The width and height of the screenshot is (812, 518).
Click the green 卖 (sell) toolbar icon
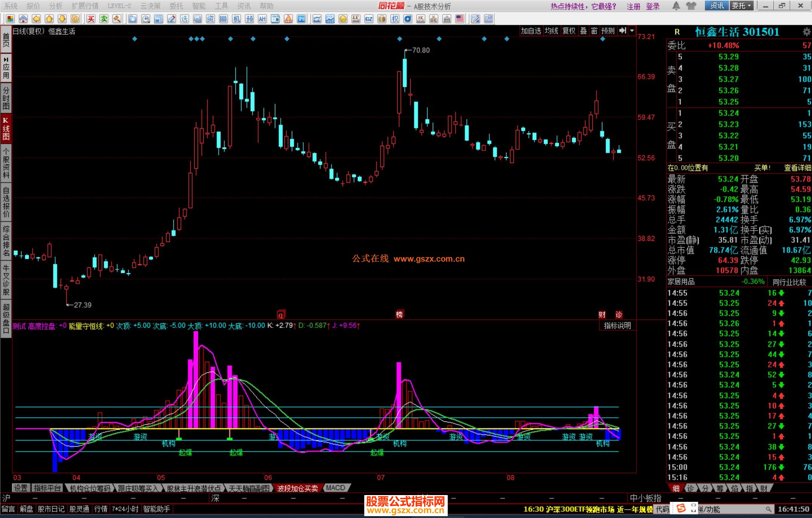click(x=104, y=19)
